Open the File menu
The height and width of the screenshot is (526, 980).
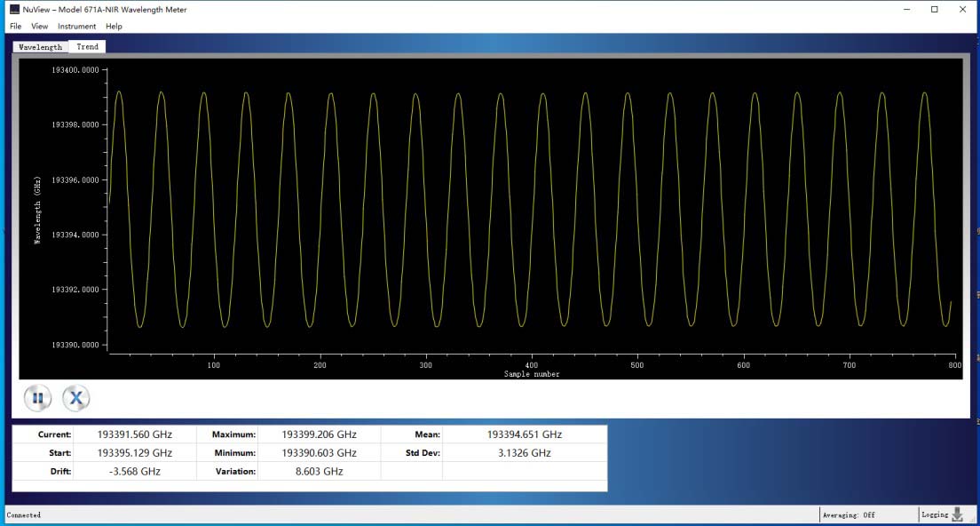click(x=15, y=26)
